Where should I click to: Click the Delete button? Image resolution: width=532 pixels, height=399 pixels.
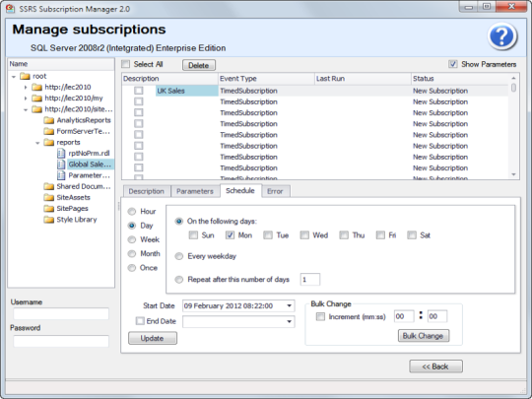[199, 65]
